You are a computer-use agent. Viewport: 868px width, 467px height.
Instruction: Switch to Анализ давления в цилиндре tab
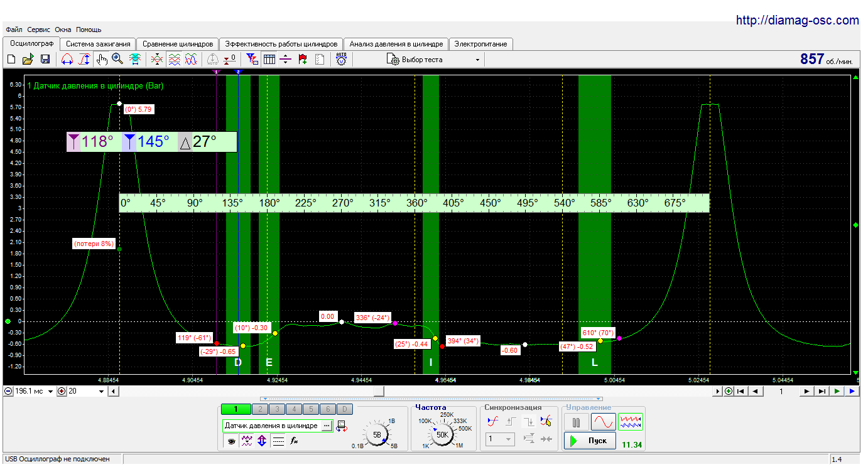point(396,44)
